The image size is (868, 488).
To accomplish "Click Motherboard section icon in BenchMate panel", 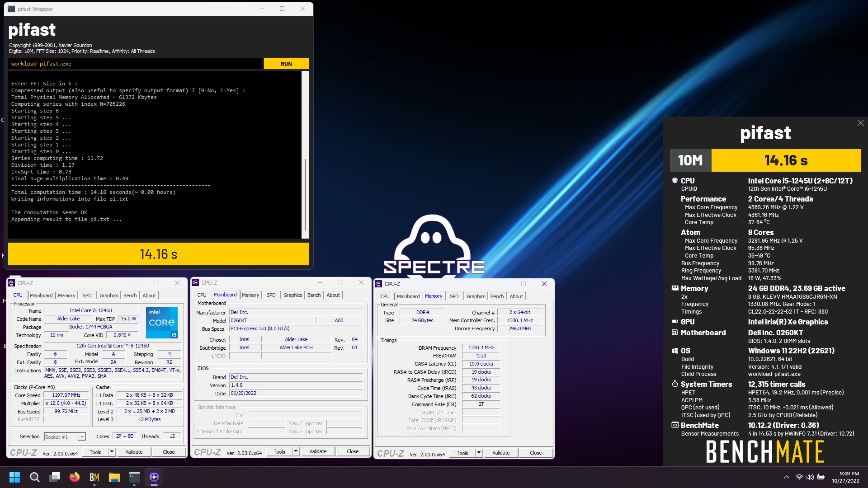I will pyautogui.click(x=675, y=333).
